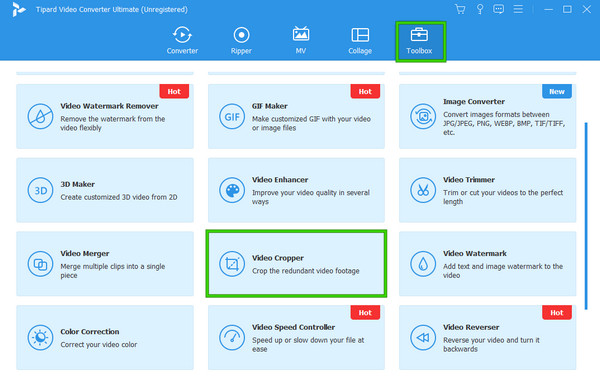Click the vertical scrollbar of the toolbox list
The image size is (600, 378).
[586, 216]
